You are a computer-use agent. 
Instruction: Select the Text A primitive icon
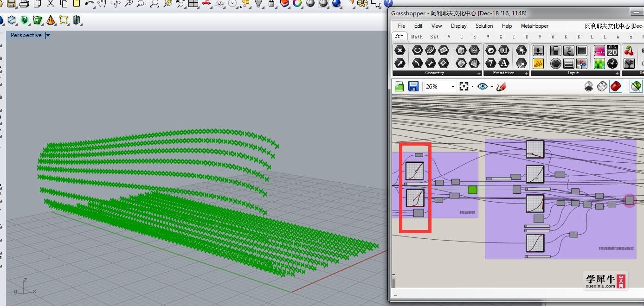coord(503,63)
